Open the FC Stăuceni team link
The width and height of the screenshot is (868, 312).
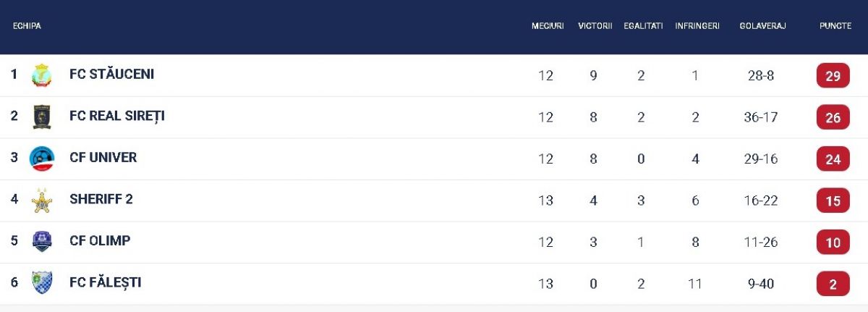click(x=111, y=75)
